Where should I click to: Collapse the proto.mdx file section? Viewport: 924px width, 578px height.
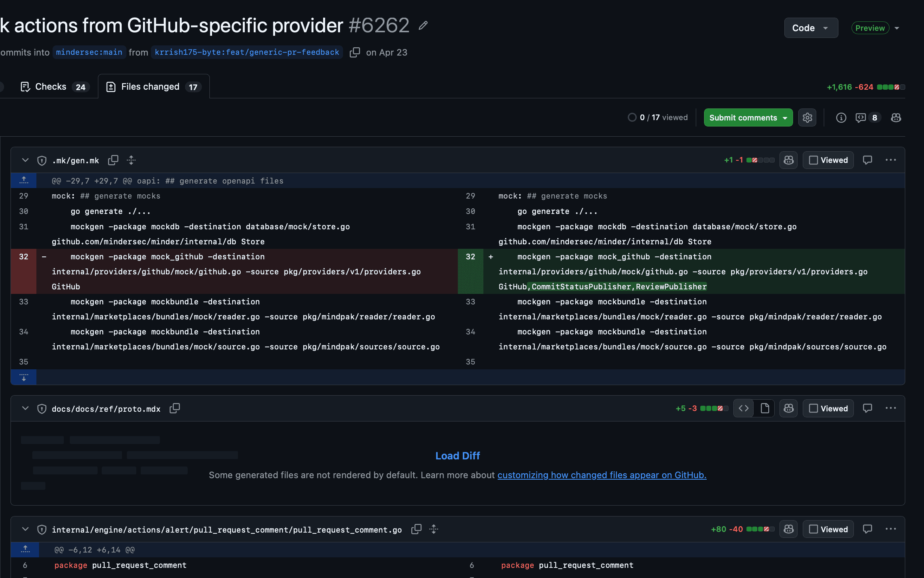25,408
